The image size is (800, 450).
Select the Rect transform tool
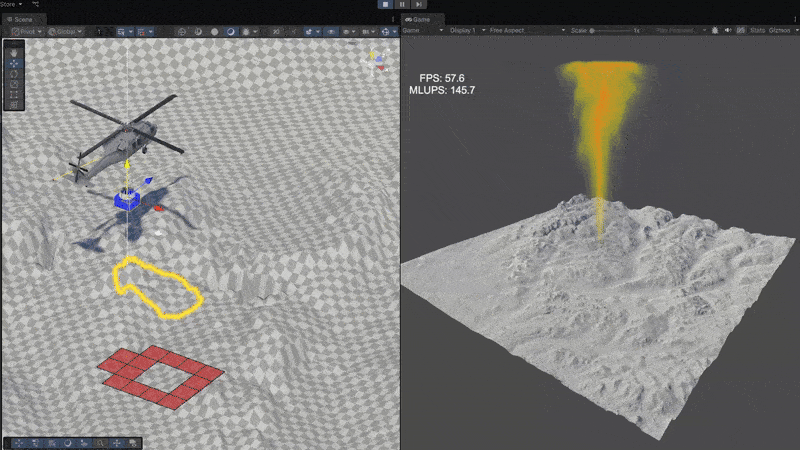[x=14, y=95]
